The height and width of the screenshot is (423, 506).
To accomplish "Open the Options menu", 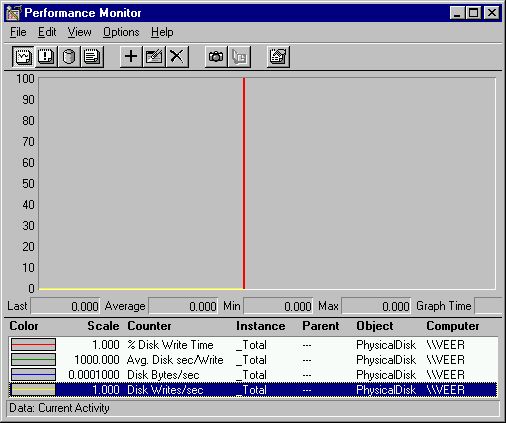I will (x=121, y=32).
